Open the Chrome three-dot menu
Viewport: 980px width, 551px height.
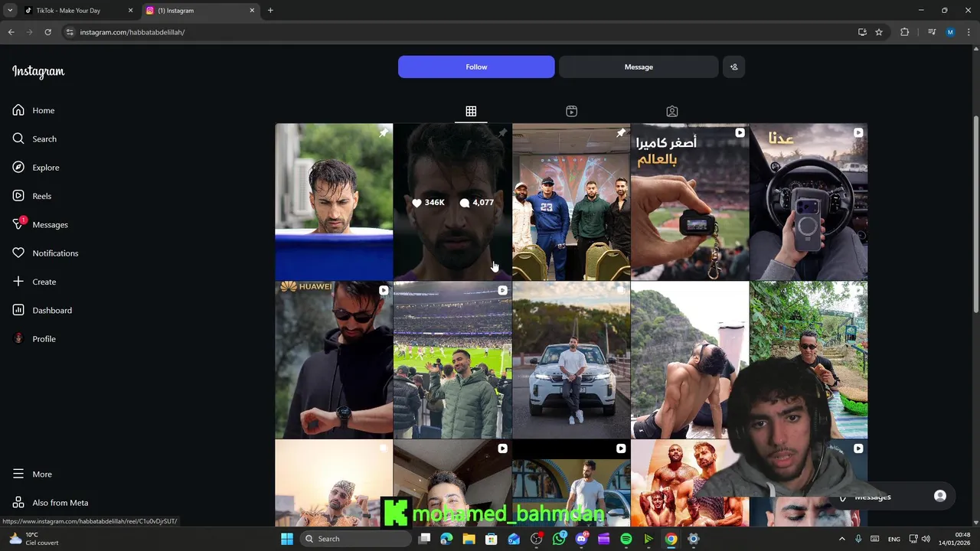click(x=969, y=32)
